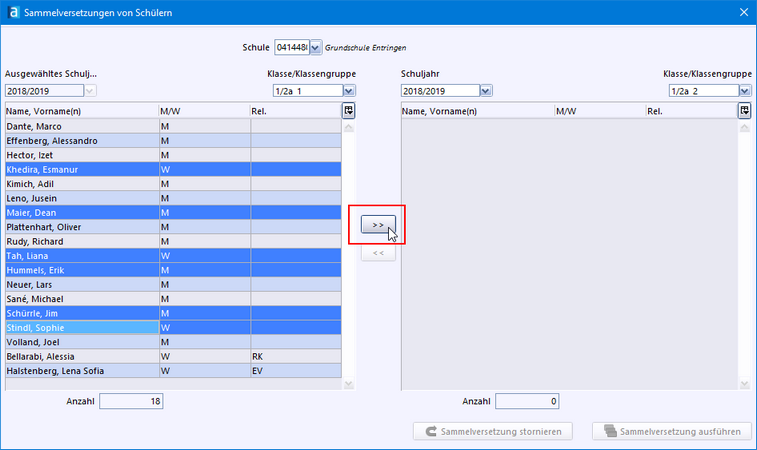
Task: Open the left Klasse/Klassengruppe 1/2a 1 dropdown
Action: pyautogui.click(x=349, y=91)
